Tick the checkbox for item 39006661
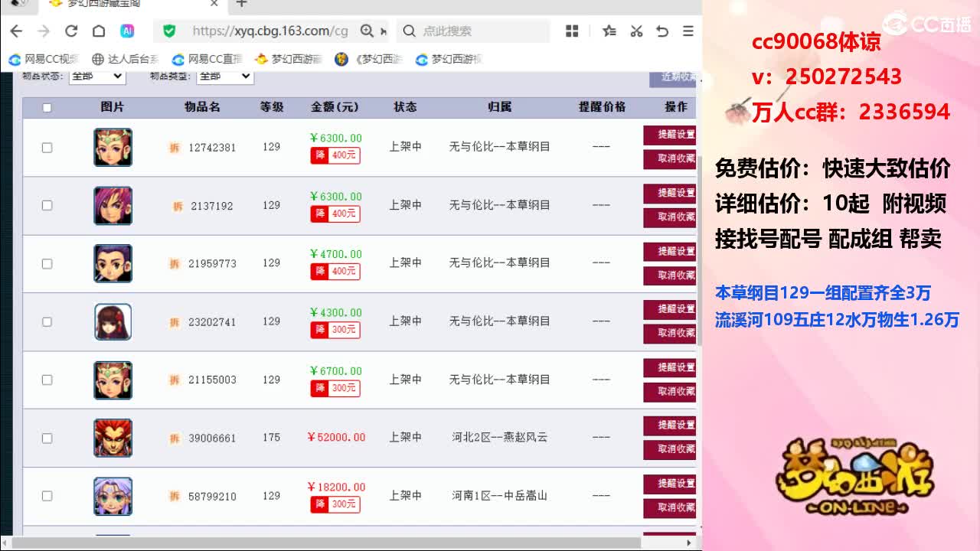The width and height of the screenshot is (980, 551). (47, 438)
